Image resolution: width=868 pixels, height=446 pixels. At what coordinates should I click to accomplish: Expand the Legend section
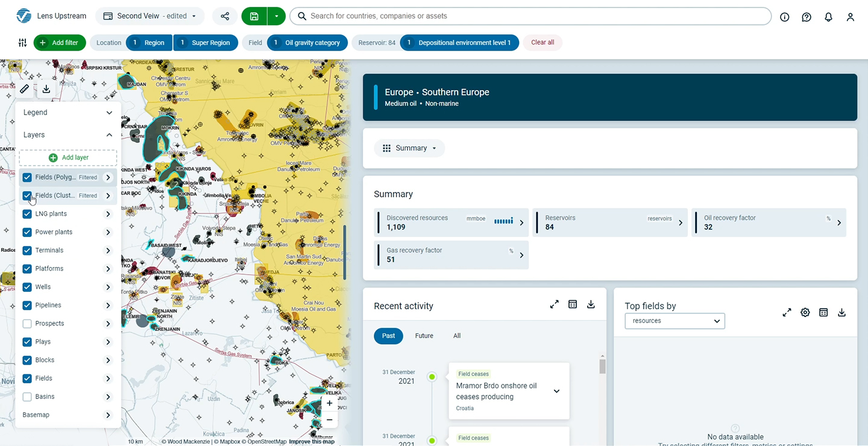click(109, 113)
